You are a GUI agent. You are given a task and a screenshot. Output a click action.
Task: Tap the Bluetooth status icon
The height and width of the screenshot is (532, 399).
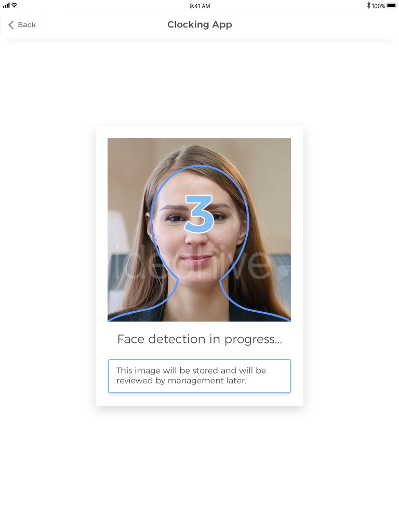pyautogui.click(x=368, y=5)
